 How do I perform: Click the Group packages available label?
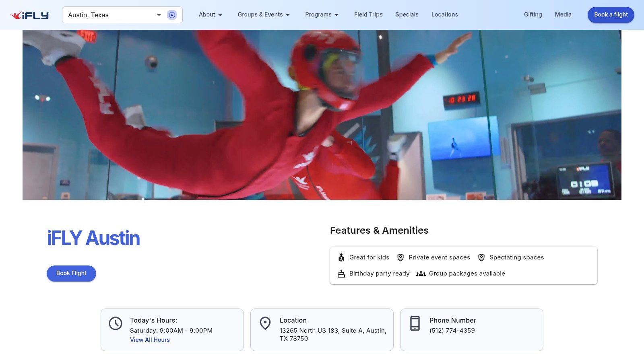[467, 274]
